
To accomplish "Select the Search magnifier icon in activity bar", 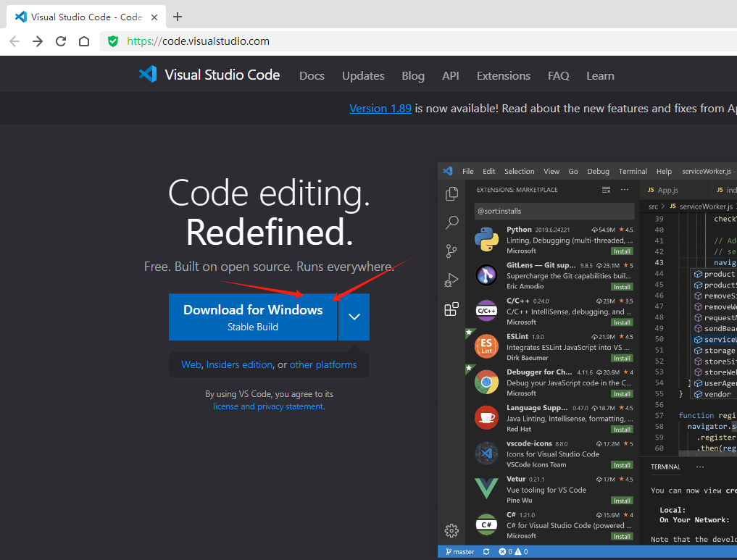I will tap(451, 222).
